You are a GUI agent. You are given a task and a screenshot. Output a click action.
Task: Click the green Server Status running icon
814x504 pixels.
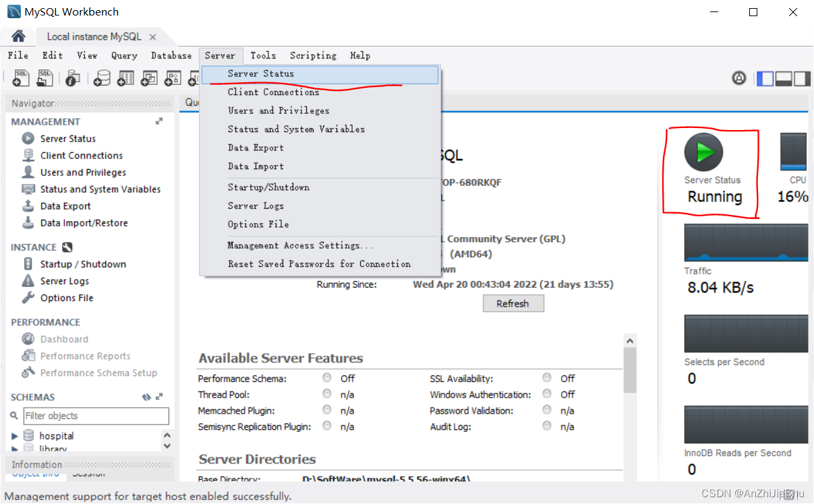pyautogui.click(x=703, y=152)
